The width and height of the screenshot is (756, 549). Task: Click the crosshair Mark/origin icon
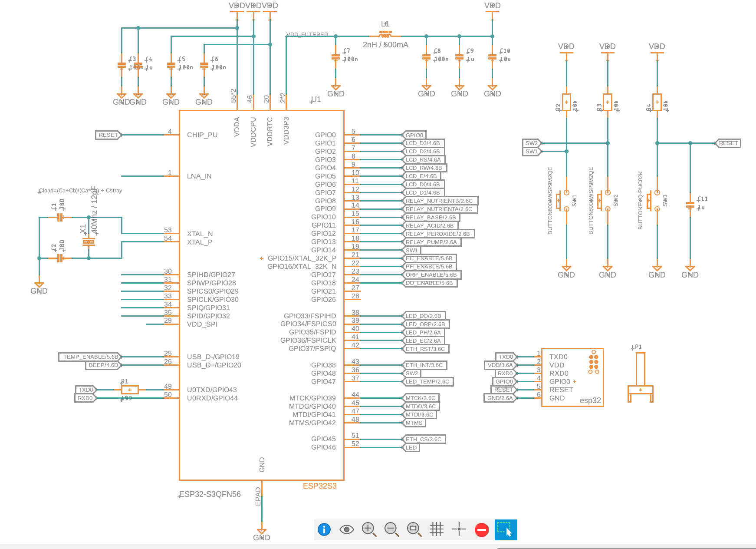(459, 529)
